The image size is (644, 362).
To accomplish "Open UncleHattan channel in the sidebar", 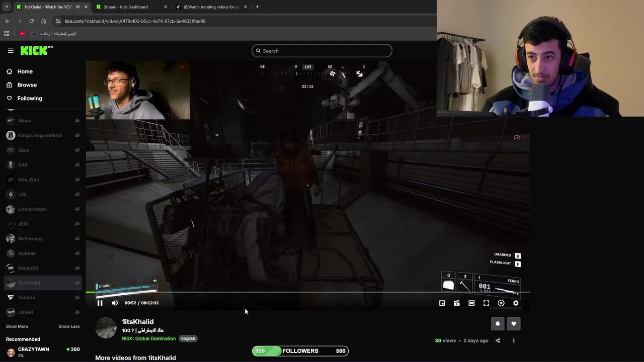I will point(43,209).
